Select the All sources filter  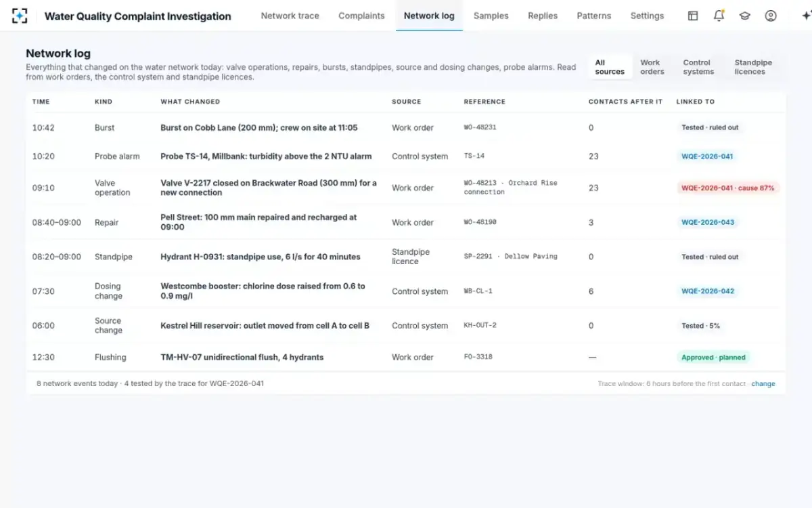610,67
